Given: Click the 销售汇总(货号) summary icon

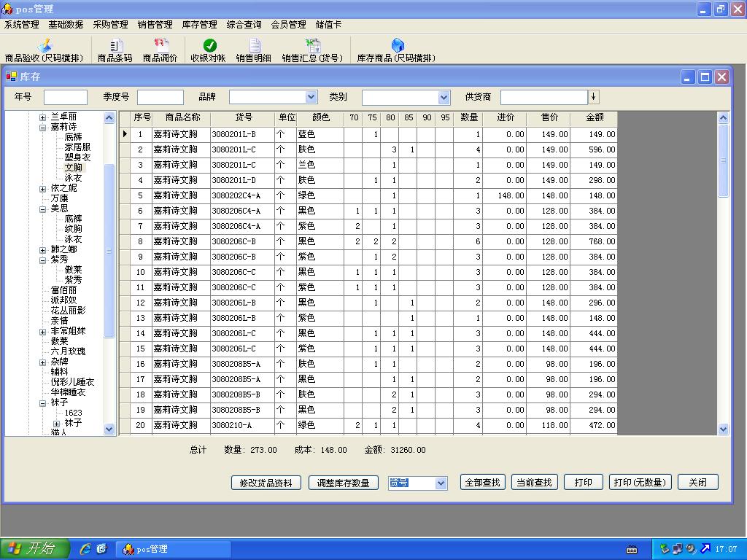Looking at the screenshot, I should click(312, 46).
